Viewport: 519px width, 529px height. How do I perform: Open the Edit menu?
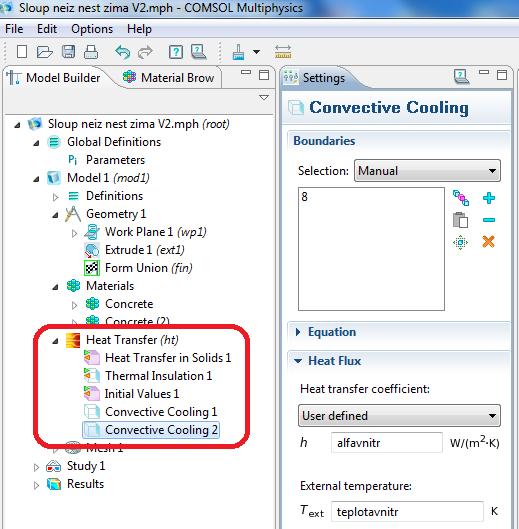pyautogui.click(x=47, y=29)
